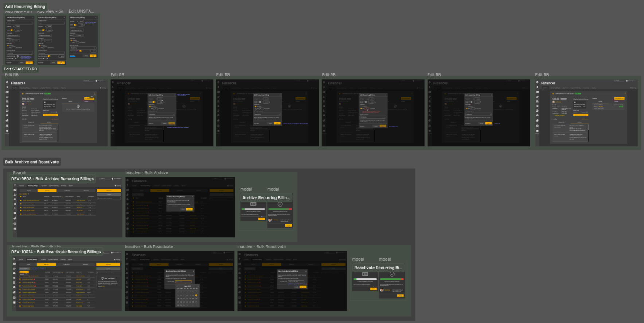Click 'DEV-9608 - Bulk Archive Recurring Billings' label
The image size is (644, 323).
[52, 179]
